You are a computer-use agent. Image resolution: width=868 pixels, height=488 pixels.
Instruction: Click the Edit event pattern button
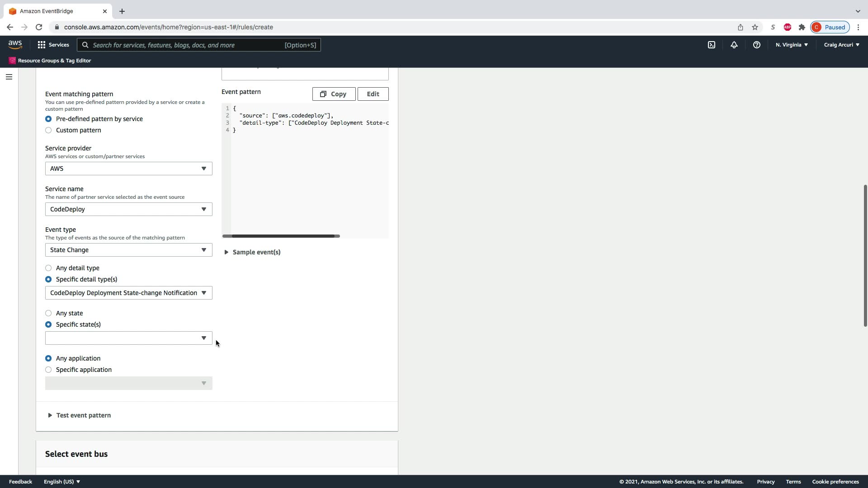(373, 94)
